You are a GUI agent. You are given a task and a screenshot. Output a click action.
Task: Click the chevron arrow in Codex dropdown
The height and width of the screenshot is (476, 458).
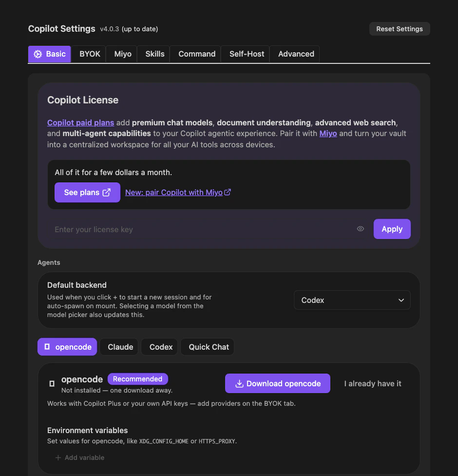[x=401, y=300]
